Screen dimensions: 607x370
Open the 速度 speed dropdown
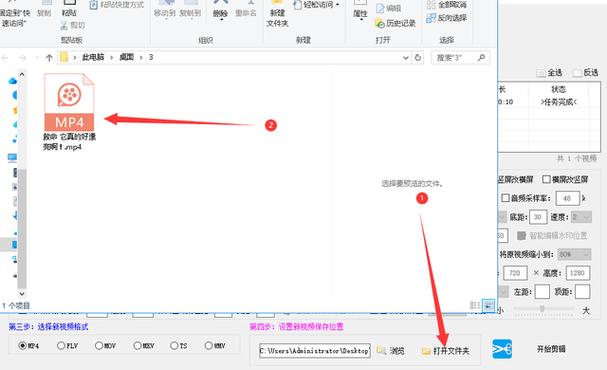click(x=581, y=217)
